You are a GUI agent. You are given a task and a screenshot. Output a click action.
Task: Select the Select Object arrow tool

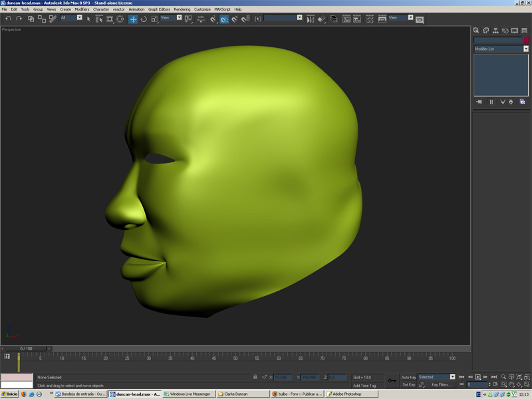point(88,19)
